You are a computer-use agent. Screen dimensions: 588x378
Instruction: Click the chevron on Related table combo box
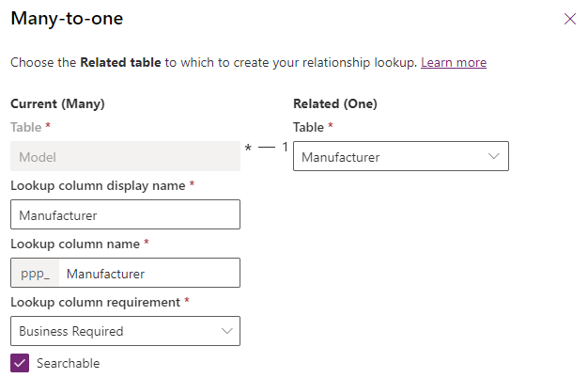pos(494,157)
